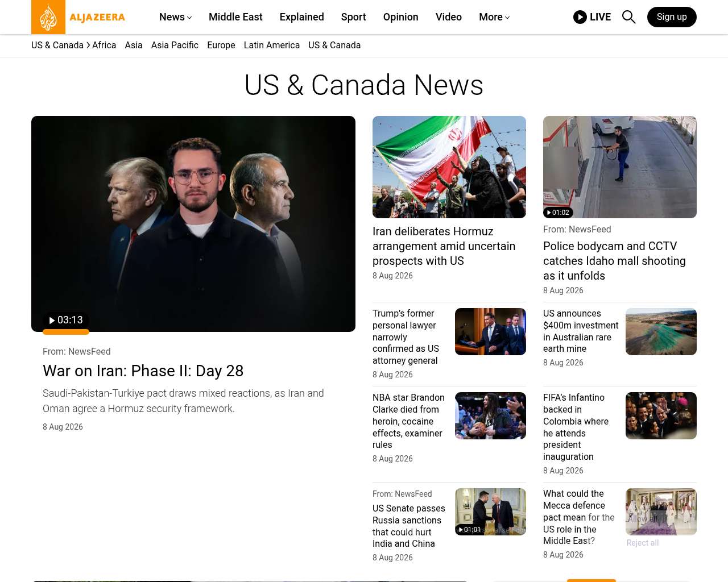Screen dimensions: 728x582
Task: Click the date under Trump's former personal lawyer
Action: pyautogui.click(x=392, y=375)
